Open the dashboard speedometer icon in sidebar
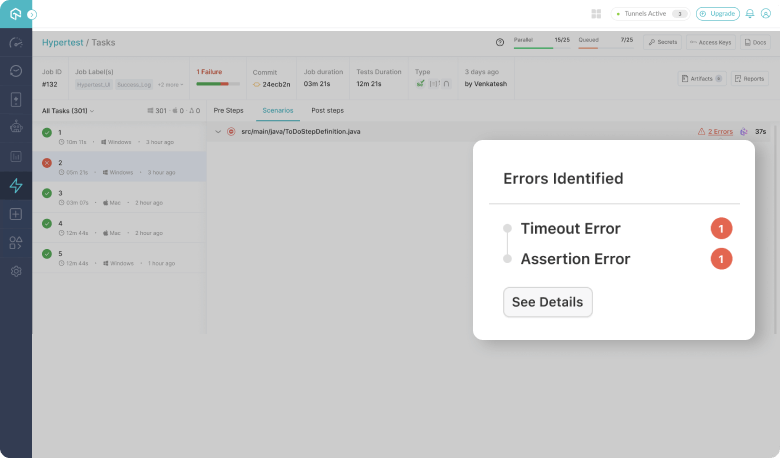The width and height of the screenshot is (780, 458). 16,43
